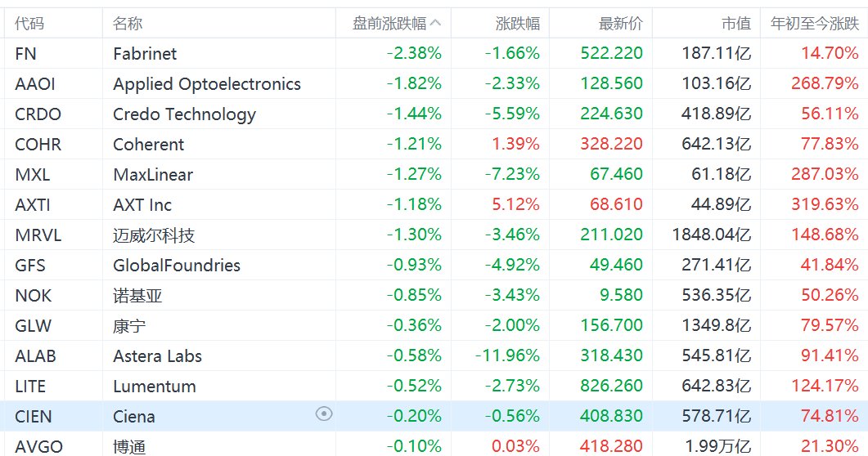Click Lumentum year-to-date gain 124.17%
Image resolution: width=868 pixels, height=456 pixels.
coord(825,386)
